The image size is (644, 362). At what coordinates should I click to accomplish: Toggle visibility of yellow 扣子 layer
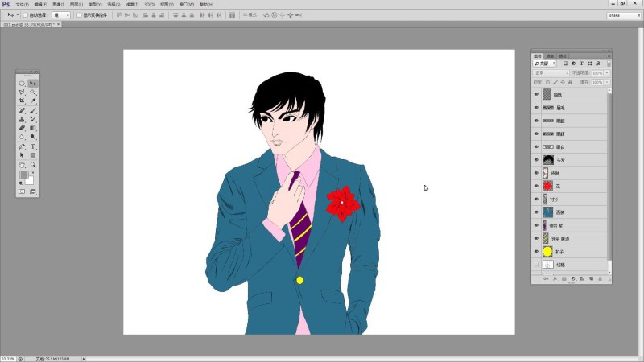536,251
